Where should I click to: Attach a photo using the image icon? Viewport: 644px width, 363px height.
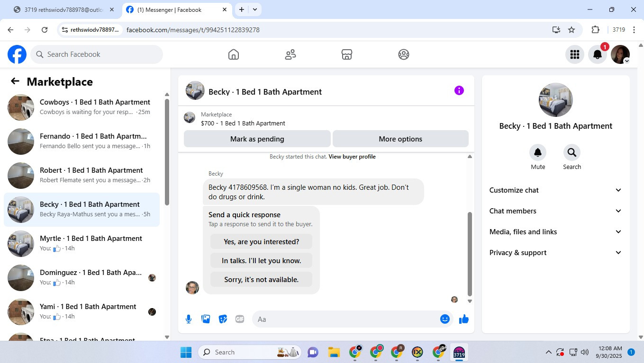206,319
